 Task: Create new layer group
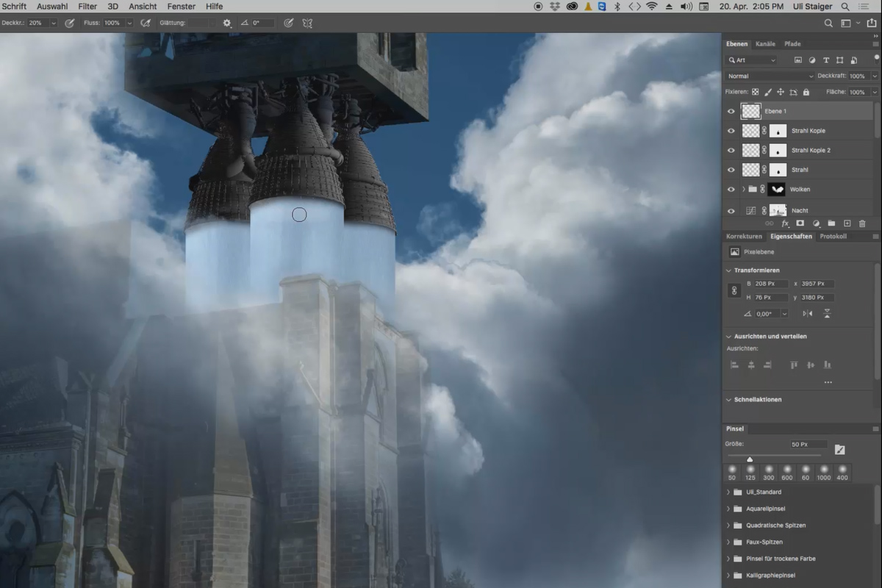tap(831, 223)
